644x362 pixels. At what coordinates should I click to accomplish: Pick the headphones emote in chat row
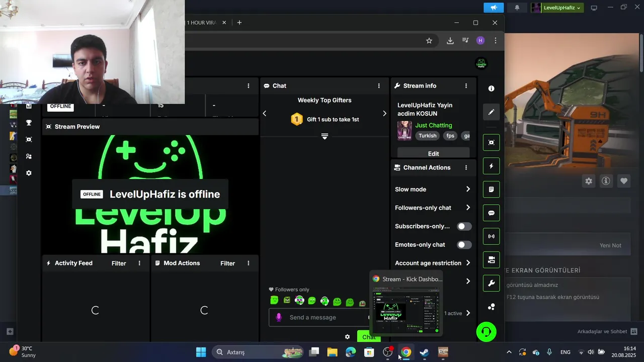325,301
